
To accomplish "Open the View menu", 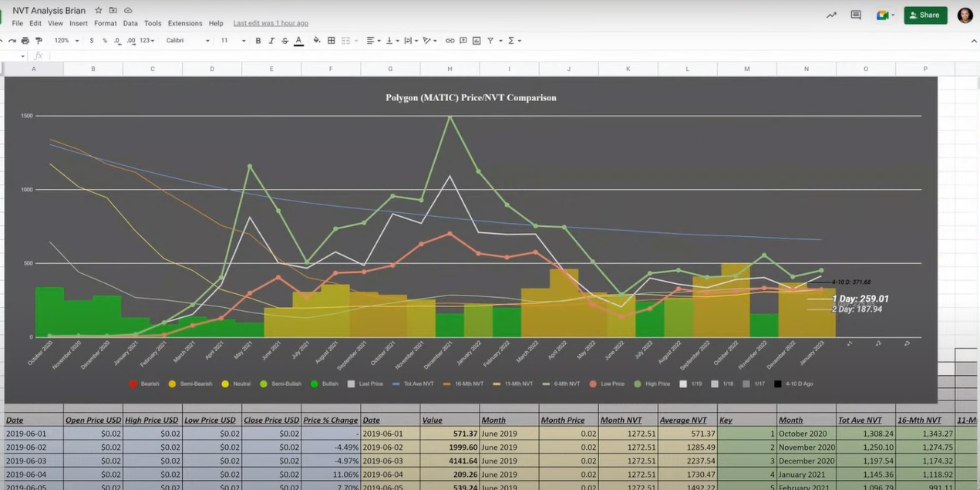I will (x=56, y=23).
